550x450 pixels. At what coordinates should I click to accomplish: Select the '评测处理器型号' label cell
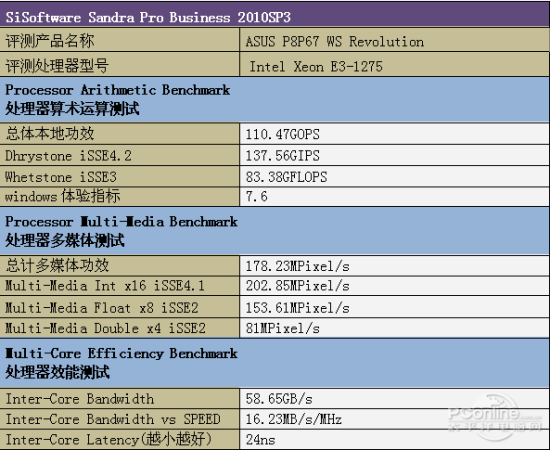click(120, 65)
